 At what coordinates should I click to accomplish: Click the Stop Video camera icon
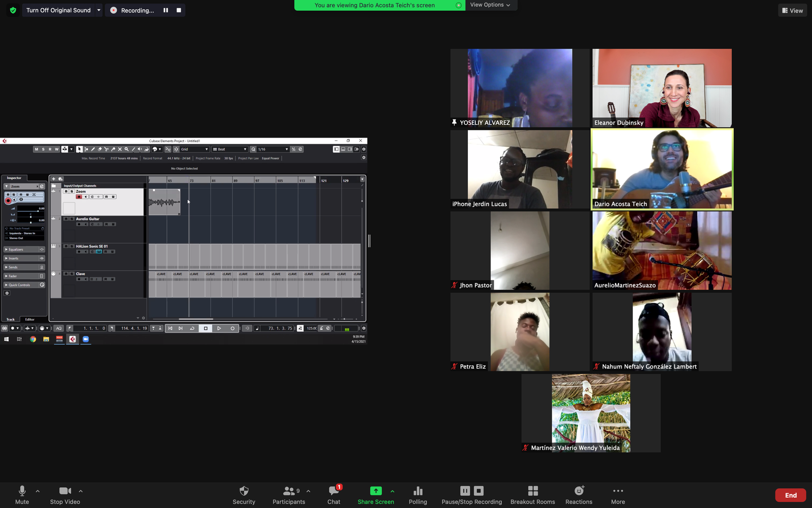(x=65, y=491)
